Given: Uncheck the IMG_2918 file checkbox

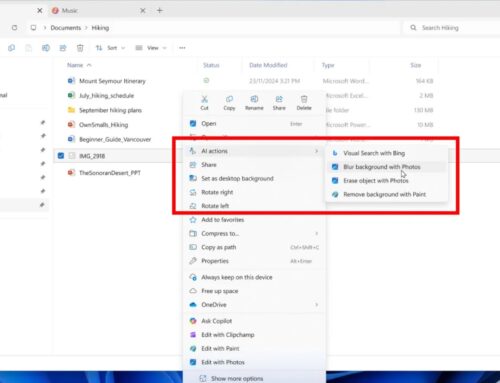Looking at the screenshot, I should 61,156.
